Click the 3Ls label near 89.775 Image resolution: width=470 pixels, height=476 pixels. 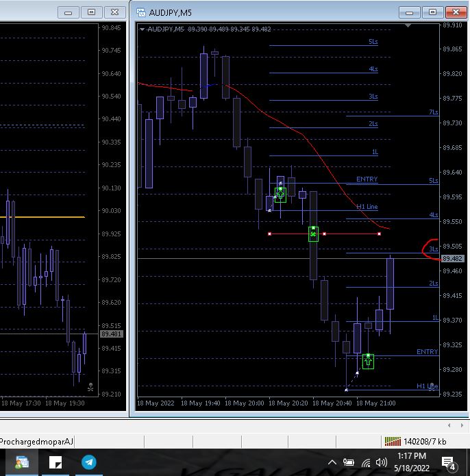(x=373, y=97)
